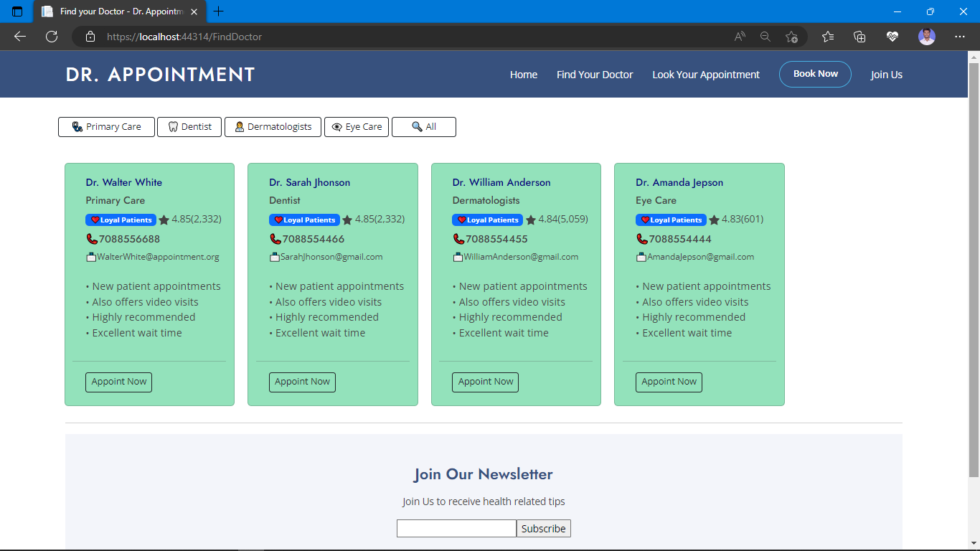Click Sarah Jhonson's Loyal Patients badge
This screenshot has height=551, width=980.
coord(304,220)
